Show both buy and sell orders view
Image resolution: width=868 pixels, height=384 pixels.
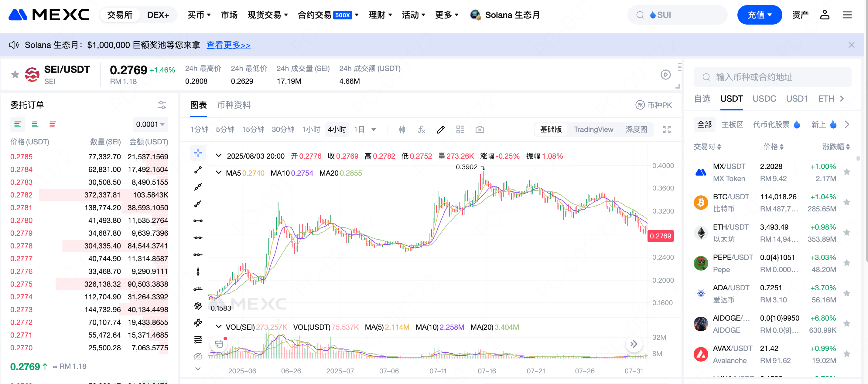tap(18, 125)
